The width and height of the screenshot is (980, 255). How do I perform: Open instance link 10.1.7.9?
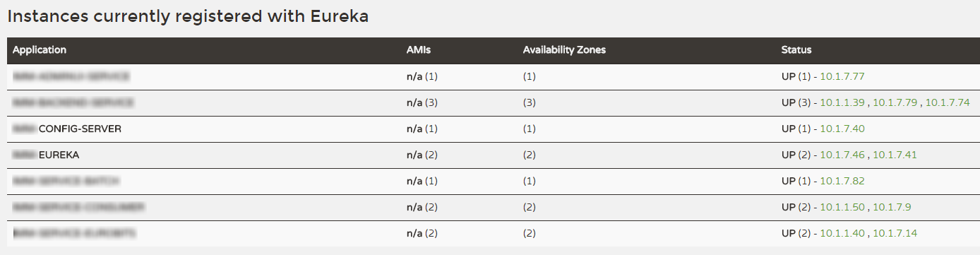tap(892, 207)
